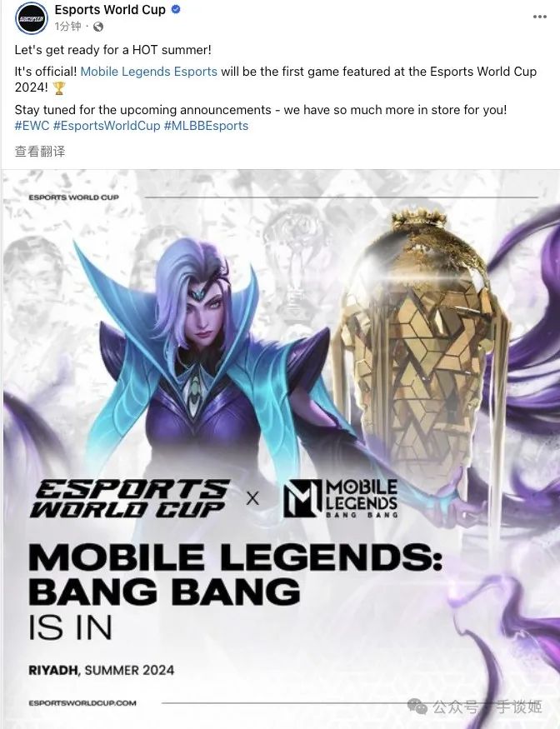
Task: Open the Esports World Cup profile picture
Action: click(x=31, y=17)
